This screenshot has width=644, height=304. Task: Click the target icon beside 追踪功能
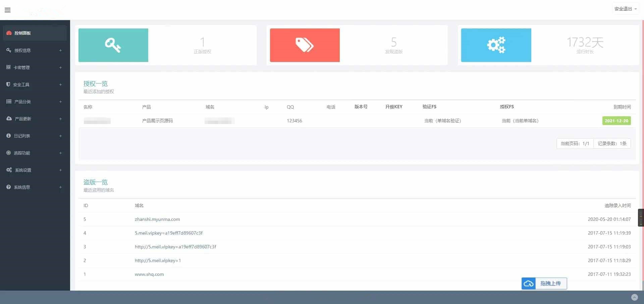coord(9,153)
